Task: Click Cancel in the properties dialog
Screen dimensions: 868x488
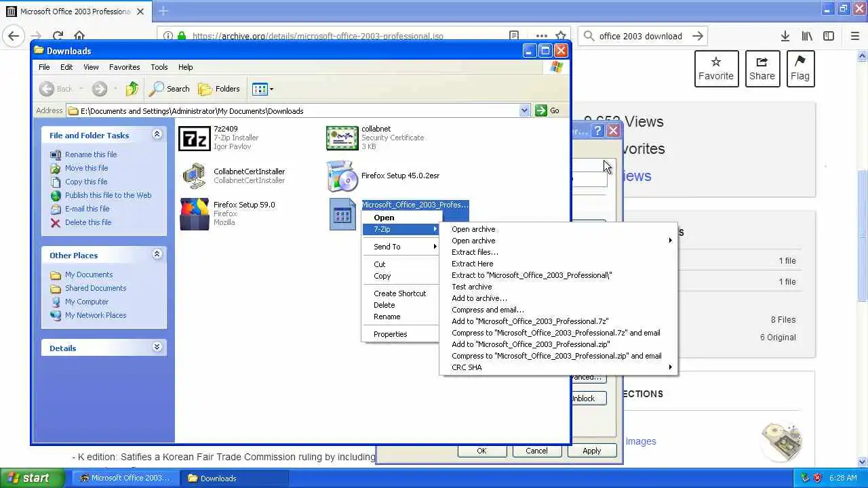Action: 536,451
